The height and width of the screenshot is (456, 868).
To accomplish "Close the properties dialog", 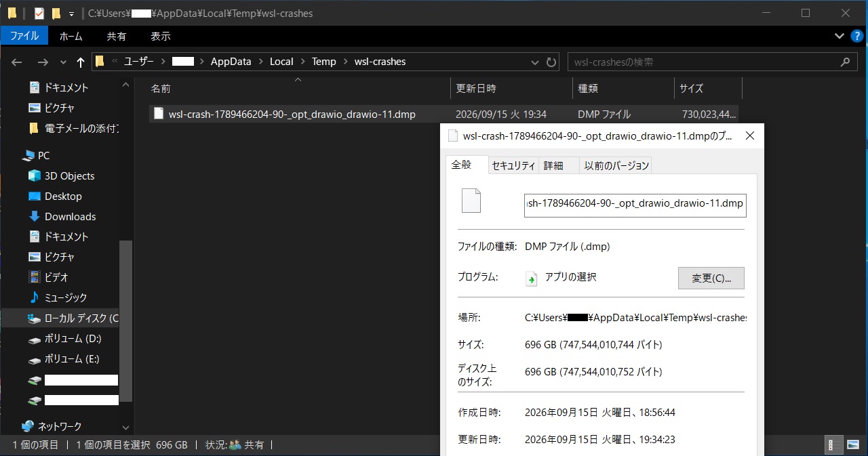I will 749,136.
